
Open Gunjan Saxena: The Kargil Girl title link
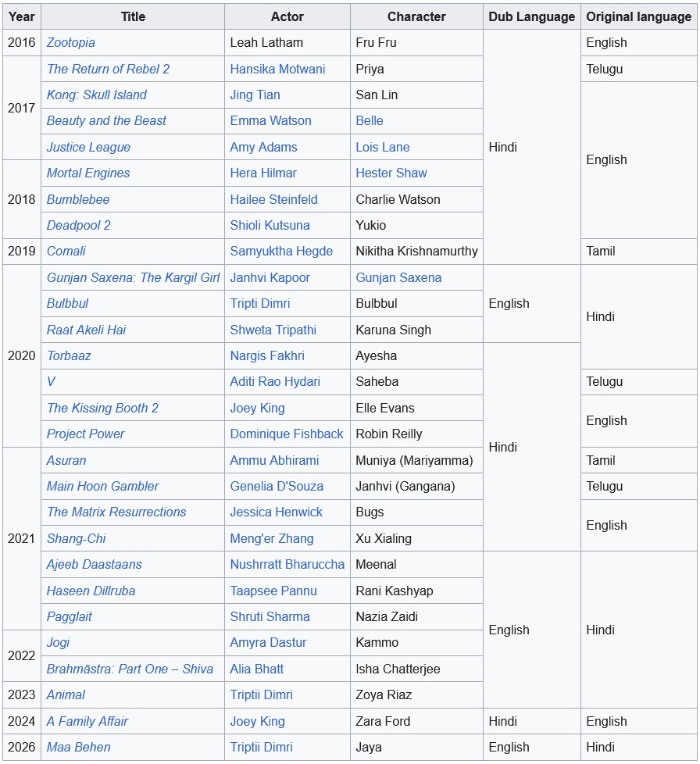click(133, 277)
